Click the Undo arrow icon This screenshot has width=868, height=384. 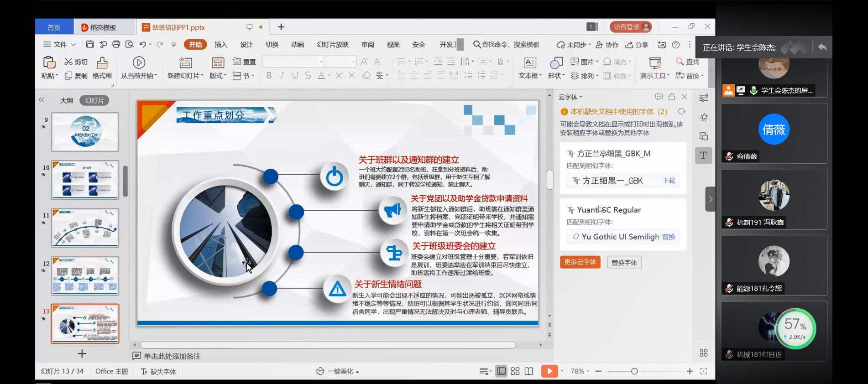[x=143, y=44]
